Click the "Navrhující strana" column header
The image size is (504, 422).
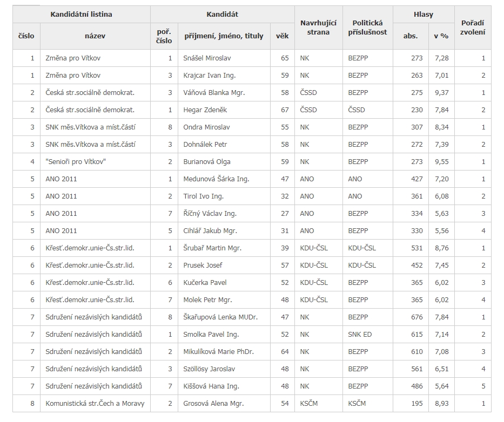(318, 28)
